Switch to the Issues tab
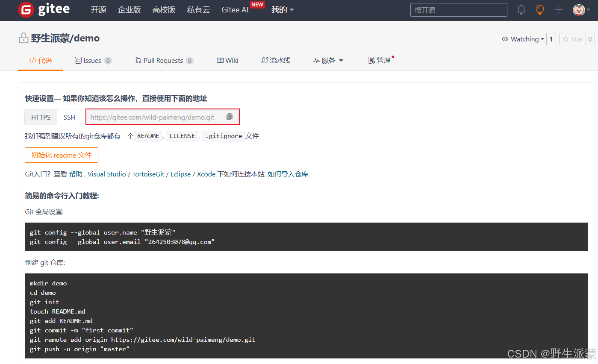The width and height of the screenshot is (598, 364). tap(93, 61)
